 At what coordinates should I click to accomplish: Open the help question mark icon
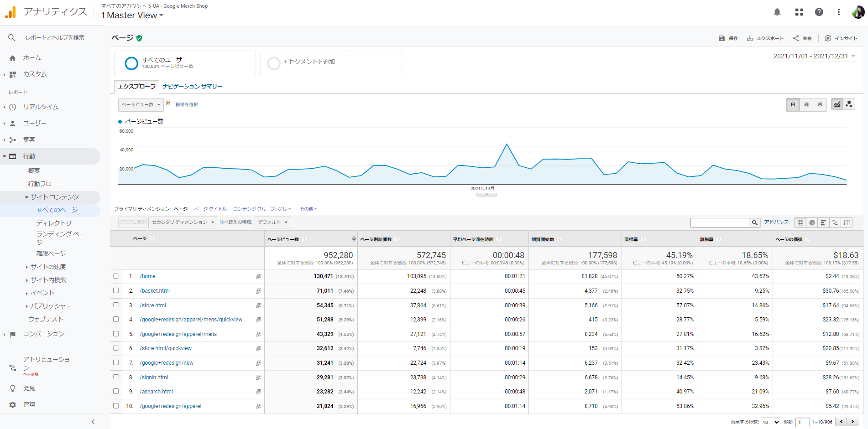[x=819, y=12]
